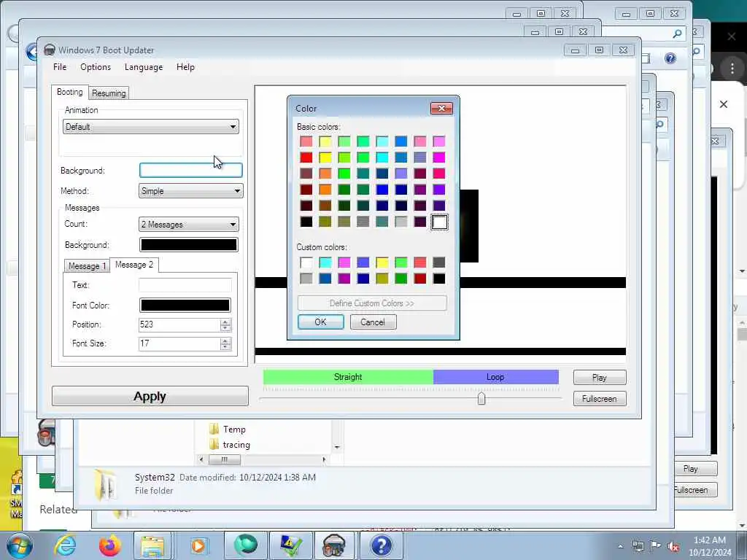The image size is (747, 560).
Task: Decrease the Font Size with down arrow
Action: (x=225, y=346)
